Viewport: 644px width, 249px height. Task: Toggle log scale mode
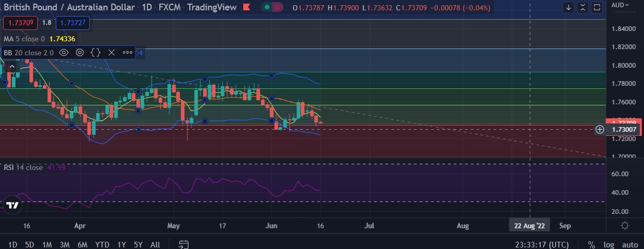click(608, 244)
